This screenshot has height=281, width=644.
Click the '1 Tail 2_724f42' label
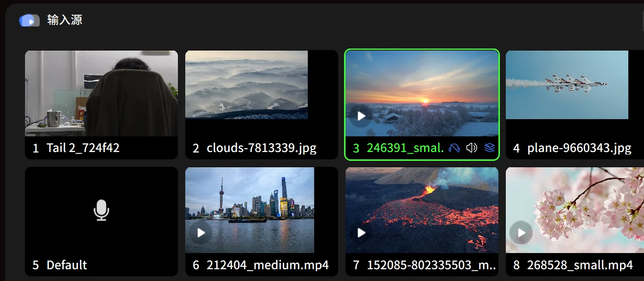pyautogui.click(x=76, y=148)
